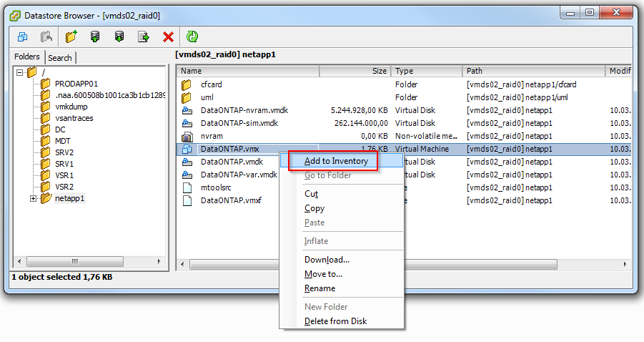The width and height of the screenshot is (644, 342).
Task: Choose Rename from the context menu
Action: click(342, 288)
